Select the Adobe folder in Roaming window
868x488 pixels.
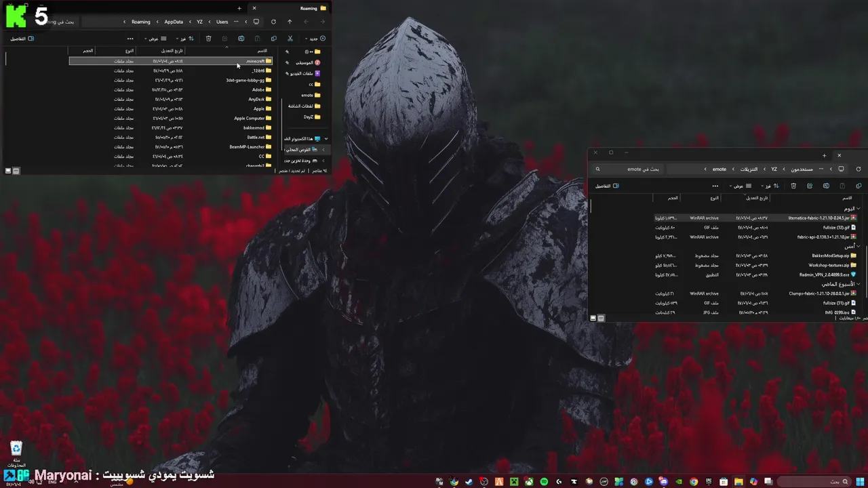click(170, 89)
